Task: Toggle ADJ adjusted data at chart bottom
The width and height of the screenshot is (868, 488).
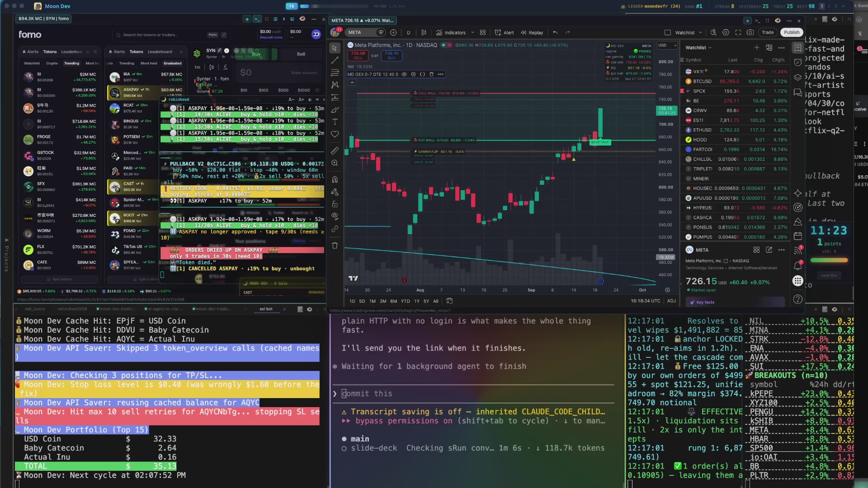Action: (671, 301)
